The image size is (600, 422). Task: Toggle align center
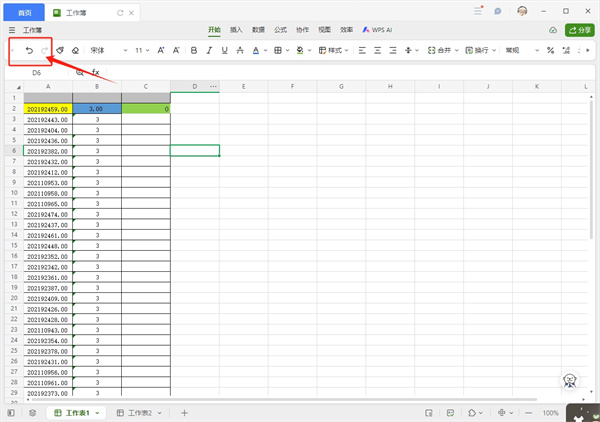click(377, 50)
